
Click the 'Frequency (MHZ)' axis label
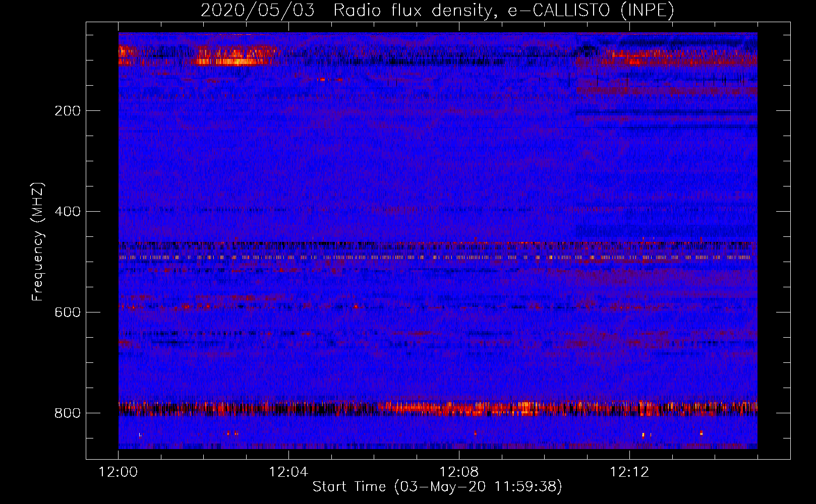coord(38,242)
